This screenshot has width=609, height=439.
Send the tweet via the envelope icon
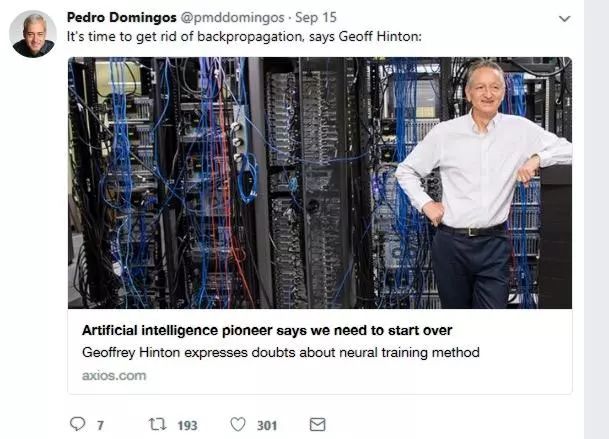(x=317, y=424)
